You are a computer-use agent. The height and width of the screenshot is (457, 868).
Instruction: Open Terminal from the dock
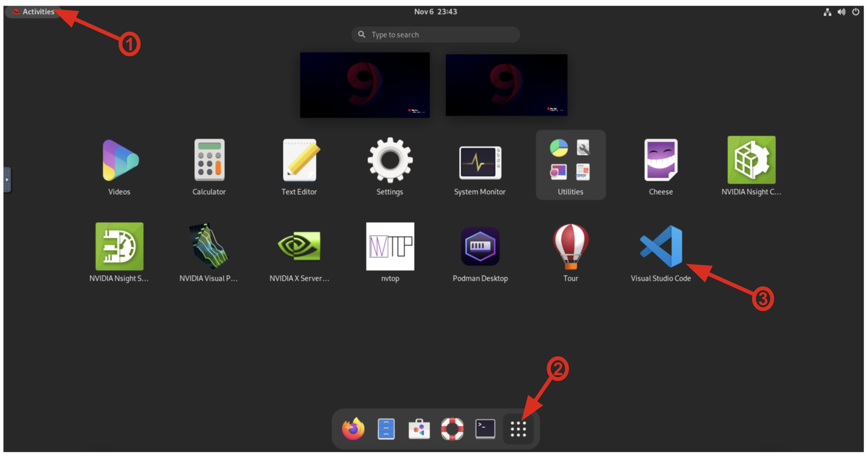pyautogui.click(x=485, y=429)
